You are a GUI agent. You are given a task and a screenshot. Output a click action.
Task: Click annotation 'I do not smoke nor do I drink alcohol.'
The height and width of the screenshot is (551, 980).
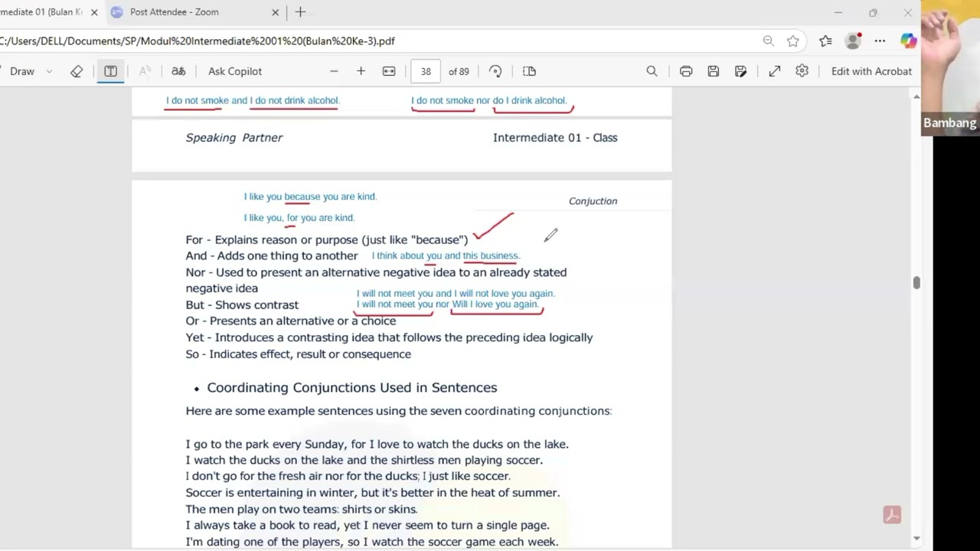pyautogui.click(x=489, y=100)
